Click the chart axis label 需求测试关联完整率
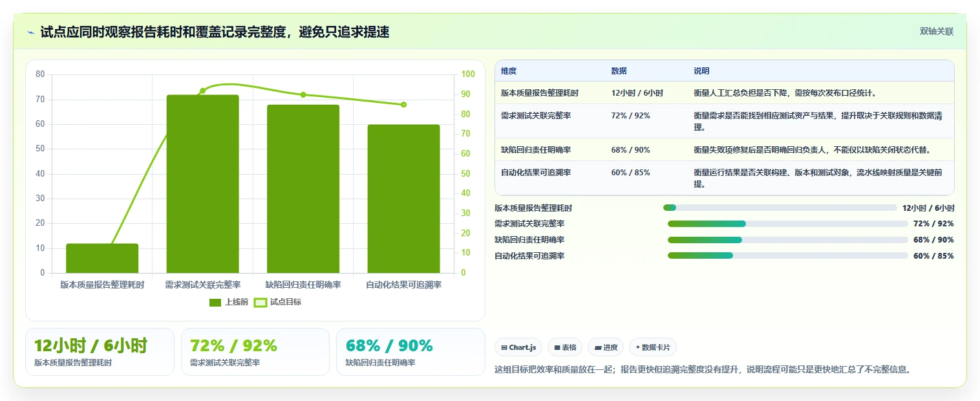This screenshot has width=980, height=401. pos(202,285)
